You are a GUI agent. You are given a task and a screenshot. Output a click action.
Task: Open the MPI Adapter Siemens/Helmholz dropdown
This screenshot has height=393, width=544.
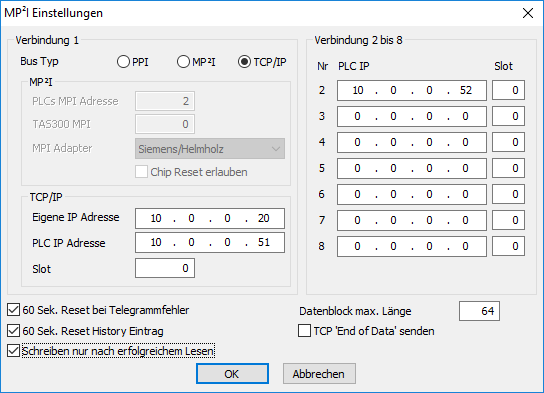pos(210,149)
